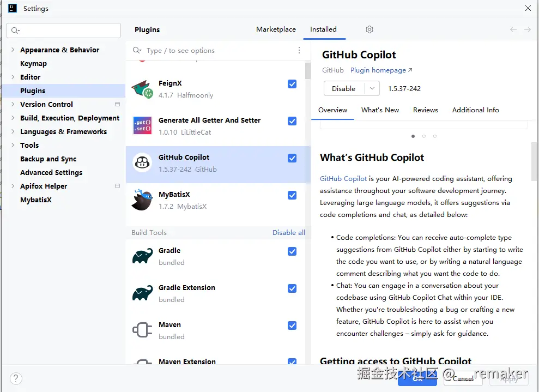The image size is (539, 392).
Task: Switch to the Marketplace tab
Action: (276, 29)
